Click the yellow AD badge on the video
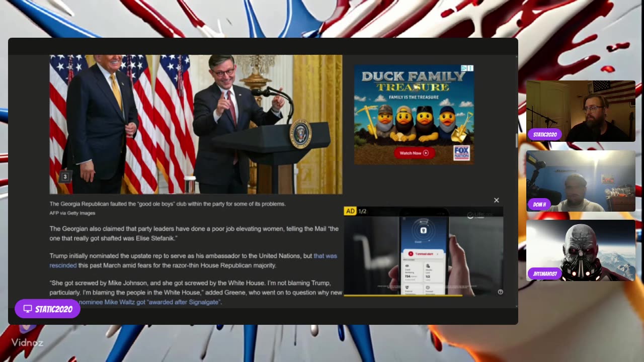This screenshot has height=362, width=644. [x=350, y=211]
